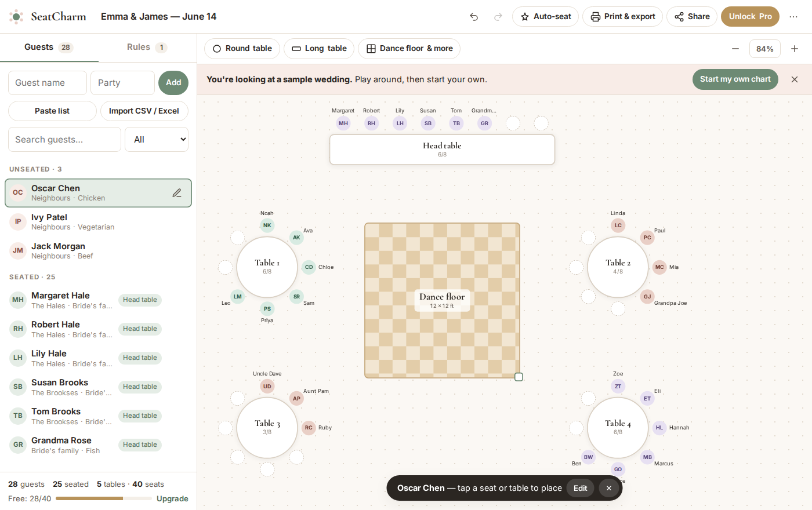Select Noah's NK seat at Table 1
This screenshot has height=510, width=812.
coord(267,225)
